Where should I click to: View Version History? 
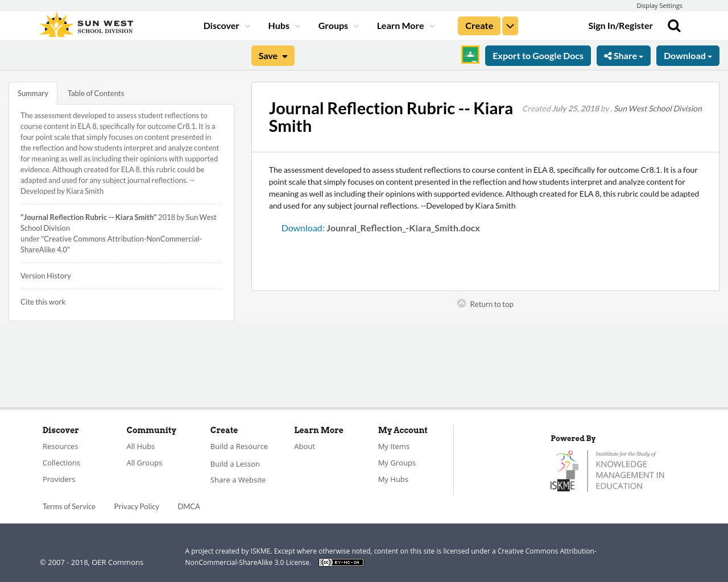pyautogui.click(x=45, y=275)
